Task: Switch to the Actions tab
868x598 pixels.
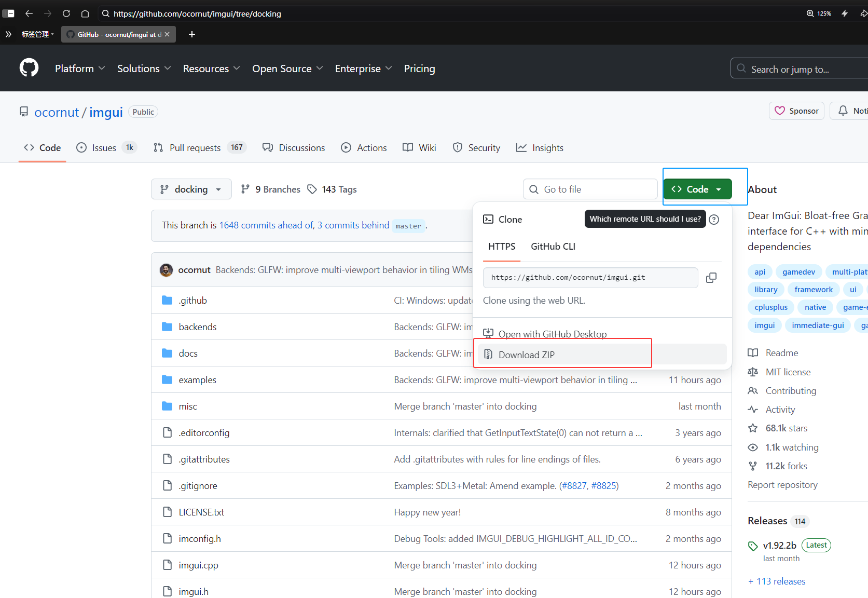Action: 364,148
